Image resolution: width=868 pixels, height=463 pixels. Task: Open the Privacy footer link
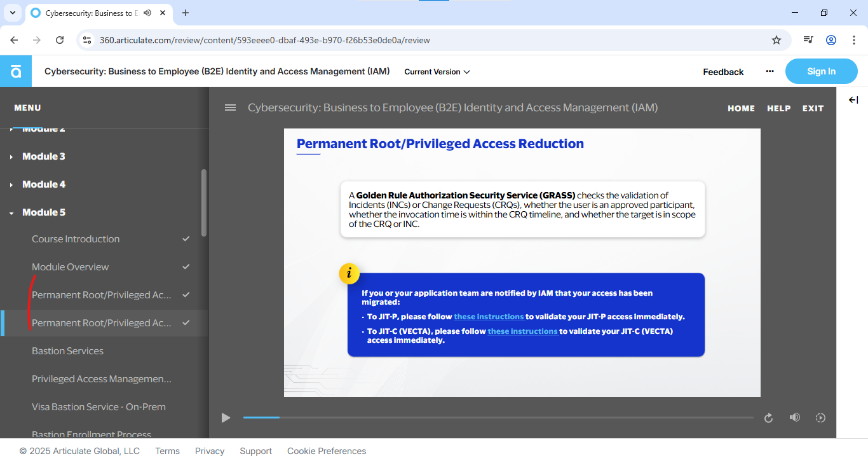click(210, 451)
